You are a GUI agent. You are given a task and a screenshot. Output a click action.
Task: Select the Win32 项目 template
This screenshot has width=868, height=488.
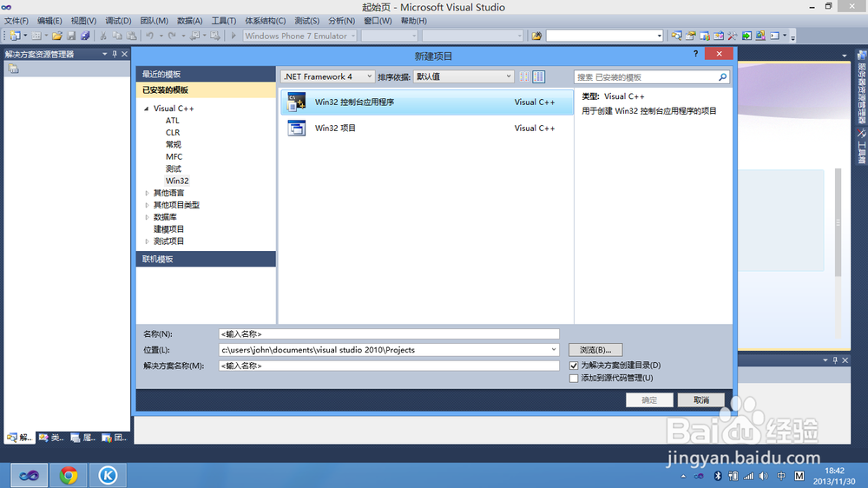[x=426, y=128]
